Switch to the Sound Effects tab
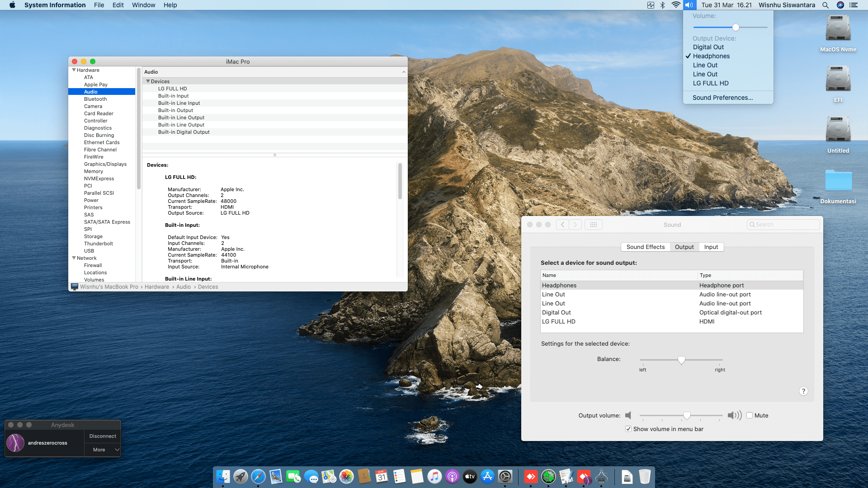This screenshot has height=488, width=868. [x=646, y=247]
